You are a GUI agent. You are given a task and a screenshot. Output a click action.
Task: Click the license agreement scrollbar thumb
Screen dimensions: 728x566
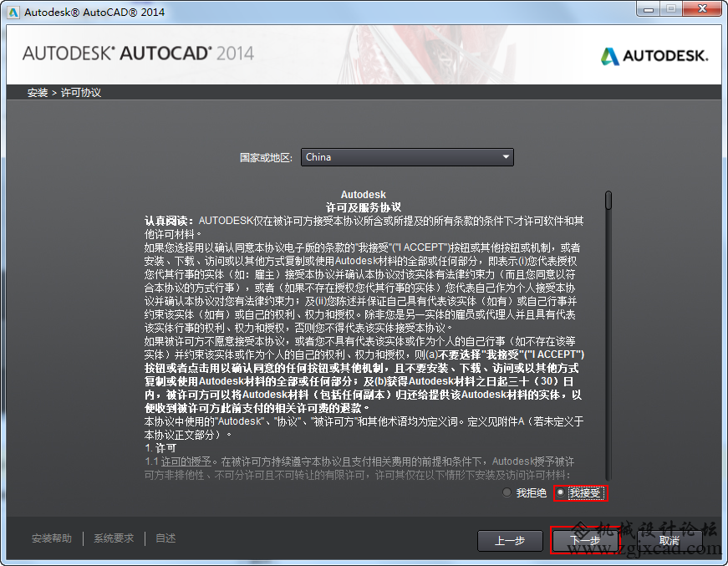(608, 200)
